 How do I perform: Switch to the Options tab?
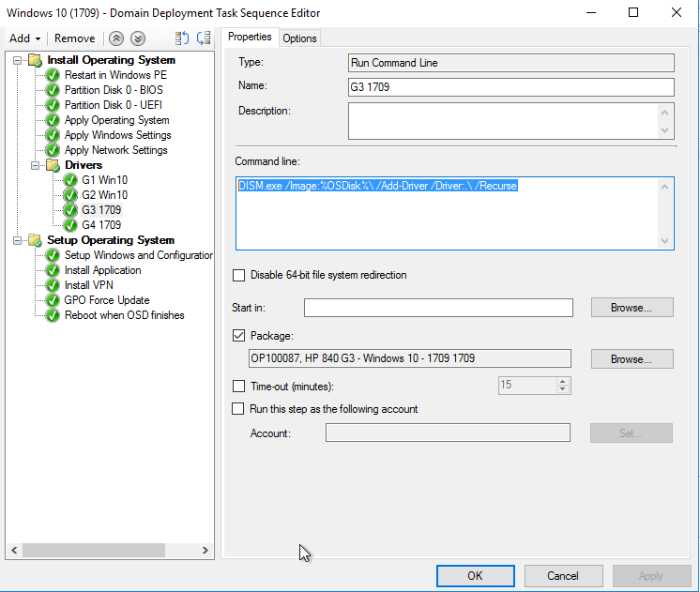click(x=299, y=38)
